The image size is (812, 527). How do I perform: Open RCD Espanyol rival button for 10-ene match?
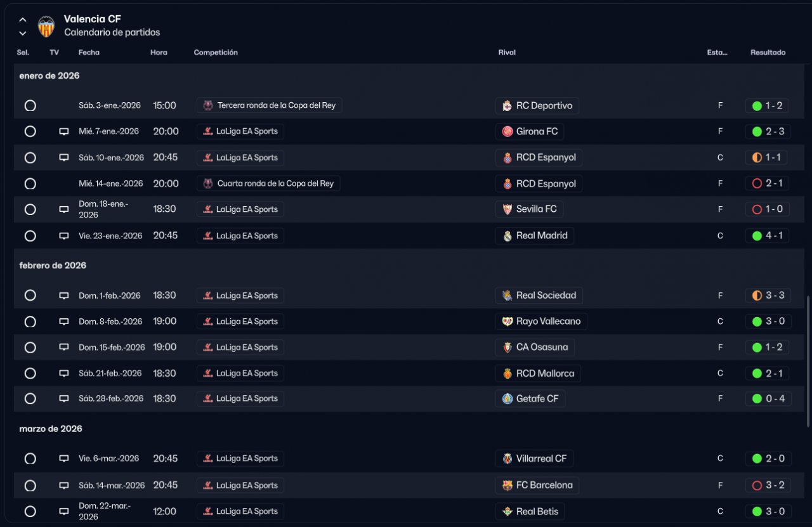coord(539,158)
